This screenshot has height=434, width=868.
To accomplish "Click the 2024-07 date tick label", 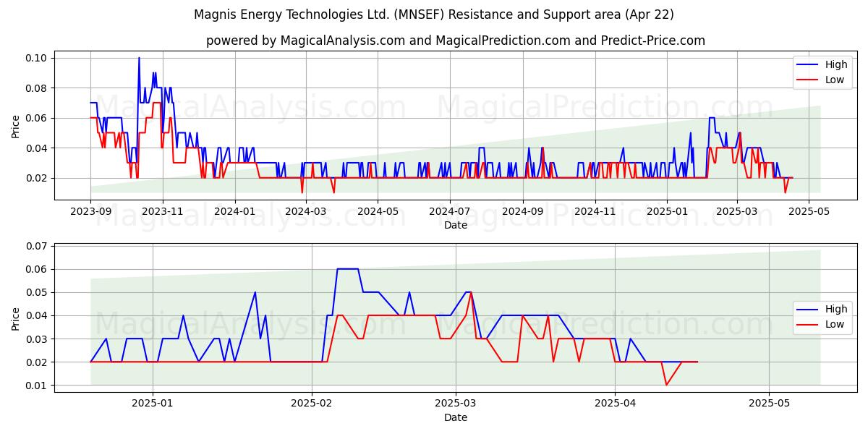I will 450,212.
